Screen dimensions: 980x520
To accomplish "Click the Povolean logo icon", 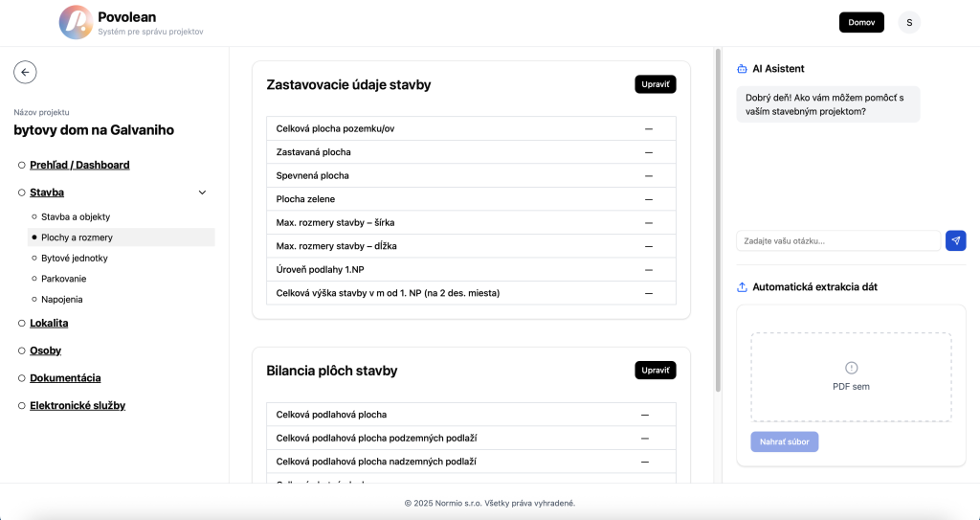I will [76, 23].
